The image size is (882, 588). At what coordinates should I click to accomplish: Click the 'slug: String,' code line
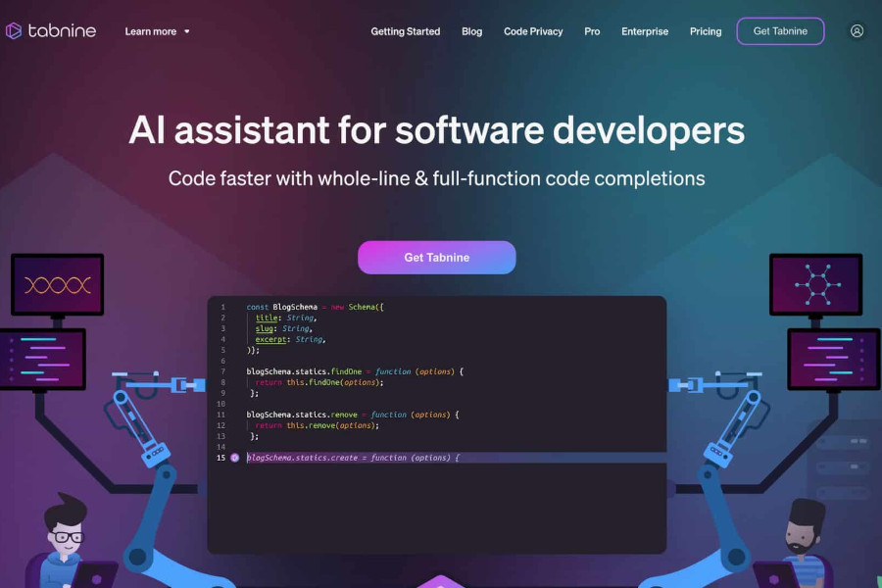(x=283, y=328)
